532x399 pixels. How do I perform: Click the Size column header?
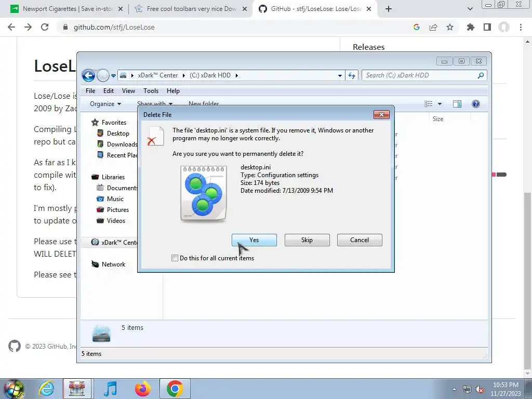[438, 119]
